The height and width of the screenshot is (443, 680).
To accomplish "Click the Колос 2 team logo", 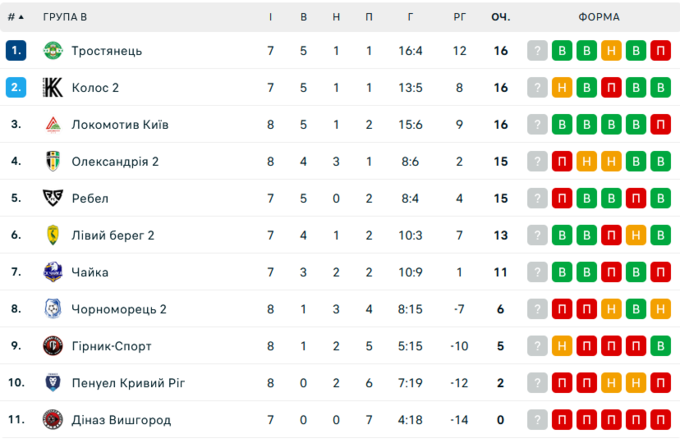I will point(53,88).
